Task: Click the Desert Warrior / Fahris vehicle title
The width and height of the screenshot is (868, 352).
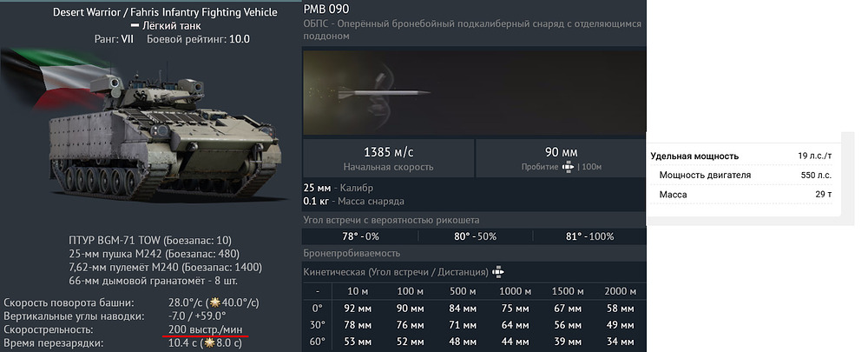Action: point(165,12)
